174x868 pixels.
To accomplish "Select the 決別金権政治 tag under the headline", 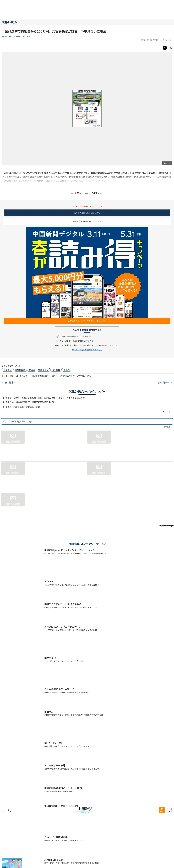I will (19, 36).
